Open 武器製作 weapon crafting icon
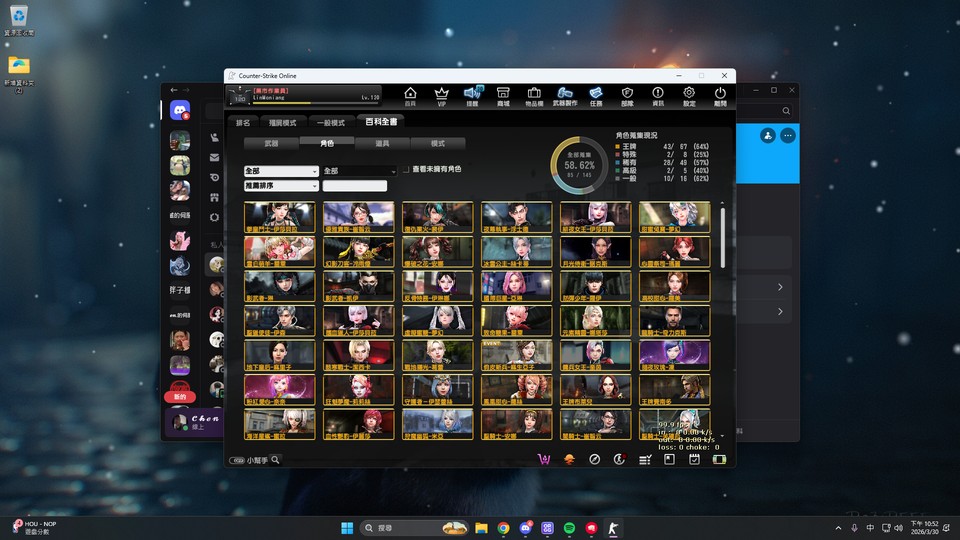The image size is (960, 540). (565, 96)
